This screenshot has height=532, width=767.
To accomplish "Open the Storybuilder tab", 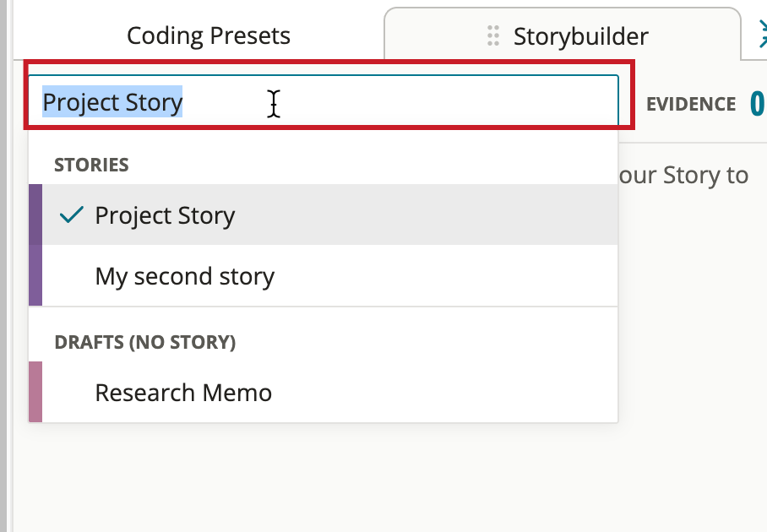I will pos(563,35).
